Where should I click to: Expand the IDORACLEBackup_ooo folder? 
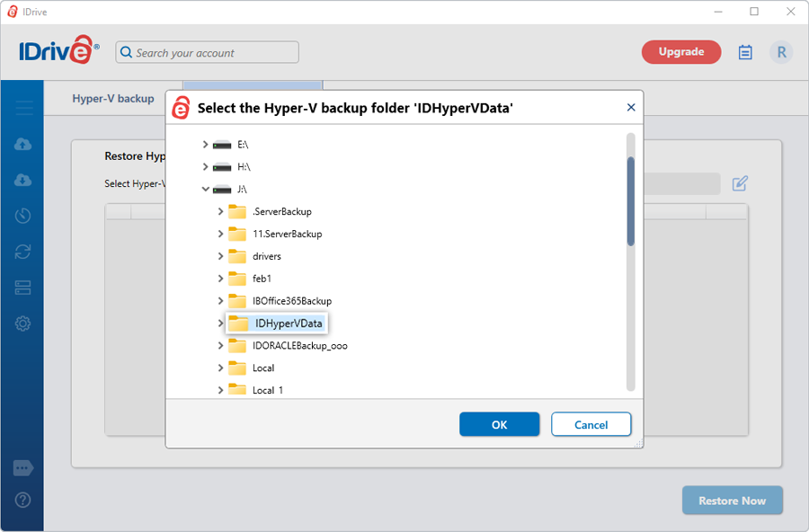[x=220, y=346]
